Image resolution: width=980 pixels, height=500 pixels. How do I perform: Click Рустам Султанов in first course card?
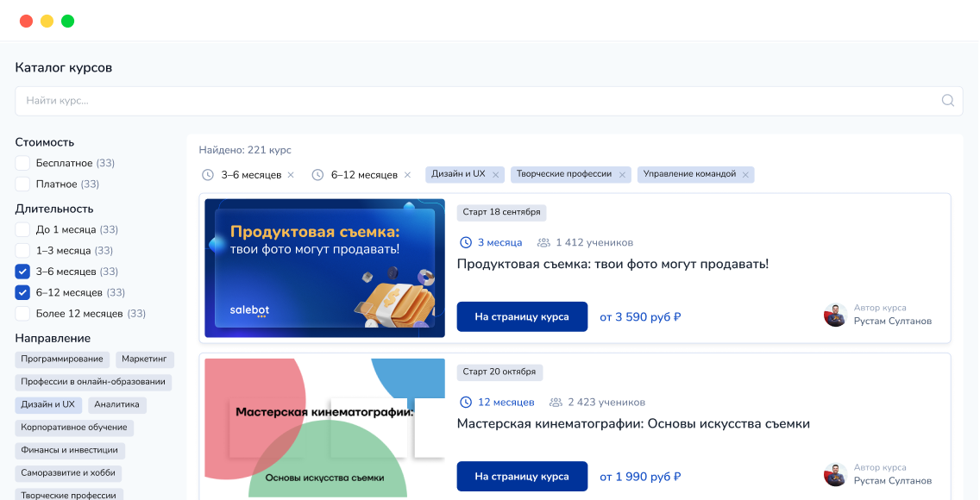893,321
